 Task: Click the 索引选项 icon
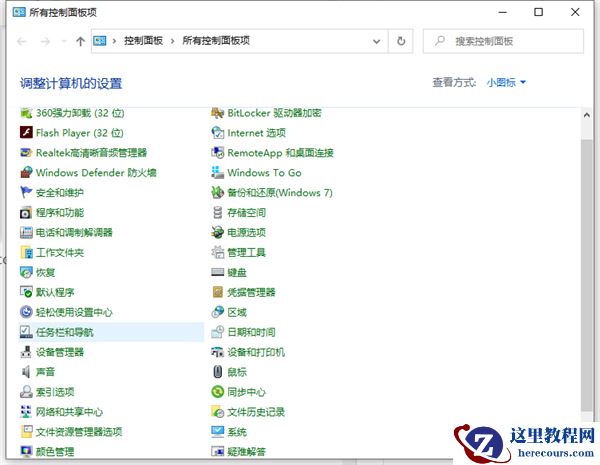point(26,392)
